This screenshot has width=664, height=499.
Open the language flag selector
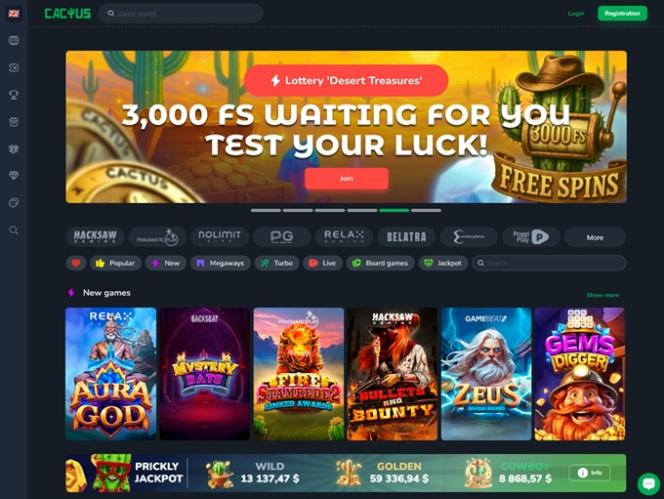coord(14,14)
